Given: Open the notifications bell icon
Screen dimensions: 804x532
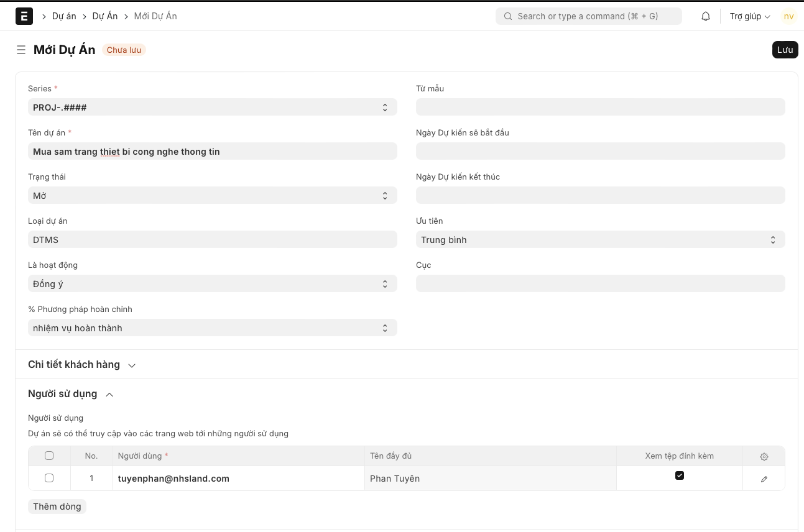Looking at the screenshot, I should pyautogui.click(x=706, y=17).
